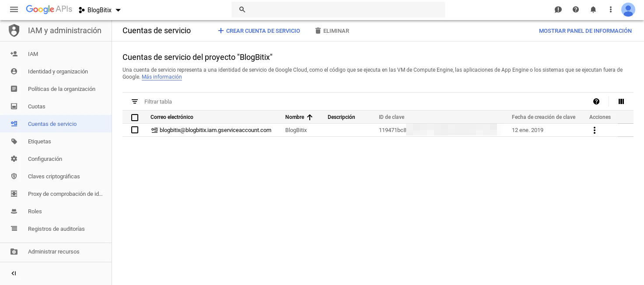Open the help question mark icon in header

pos(576,10)
